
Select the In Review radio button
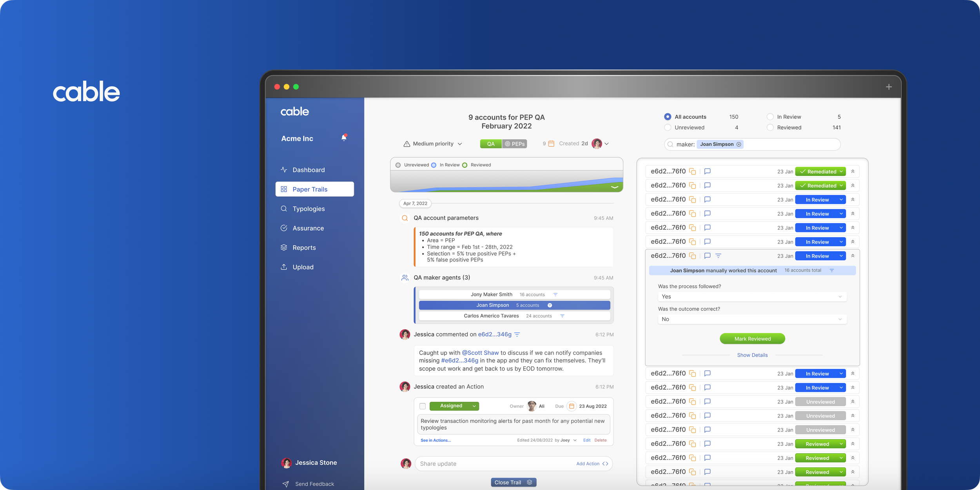coord(770,117)
